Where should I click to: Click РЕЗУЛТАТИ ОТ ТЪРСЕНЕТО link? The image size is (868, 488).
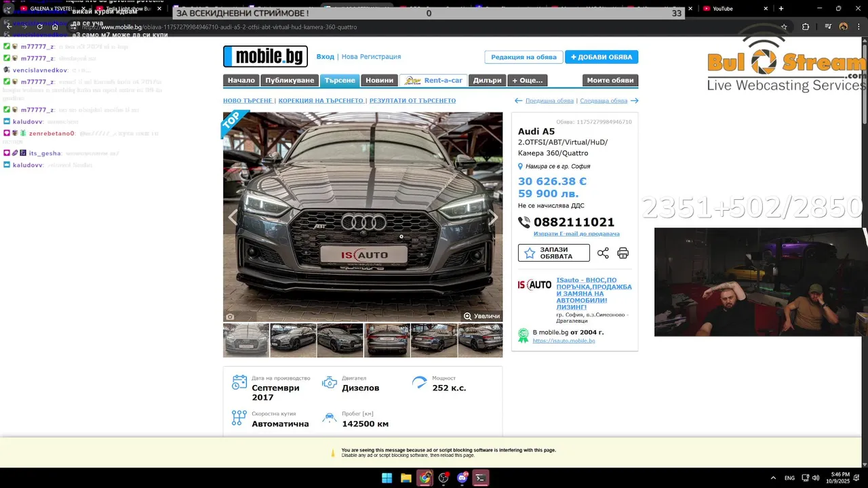[412, 100]
